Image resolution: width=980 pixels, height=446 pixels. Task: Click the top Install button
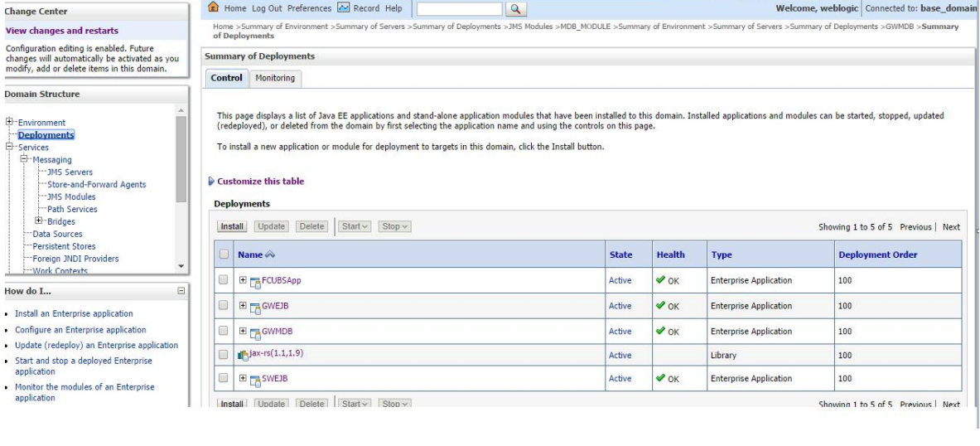coord(232,226)
